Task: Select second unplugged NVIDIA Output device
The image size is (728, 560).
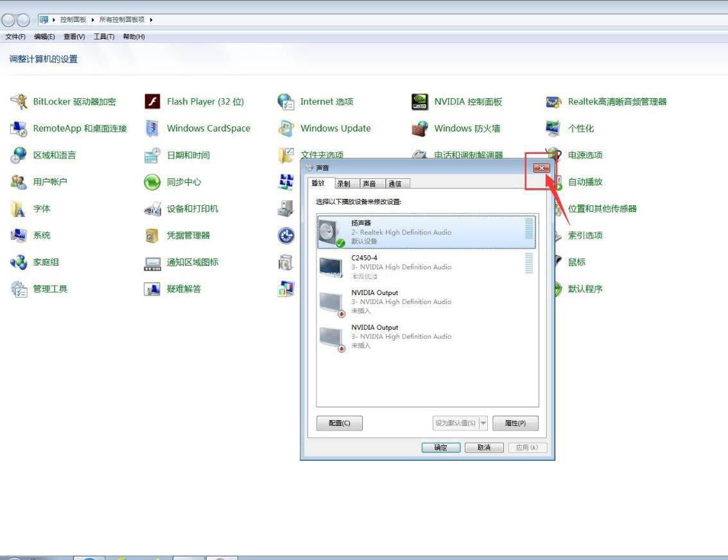Action: point(426,336)
